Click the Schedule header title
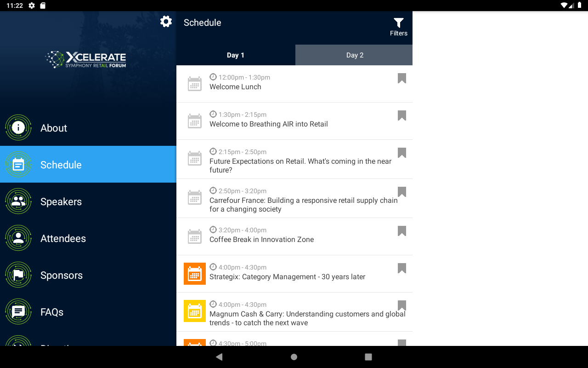Screen dimensions: 588x368 (203, 23)
